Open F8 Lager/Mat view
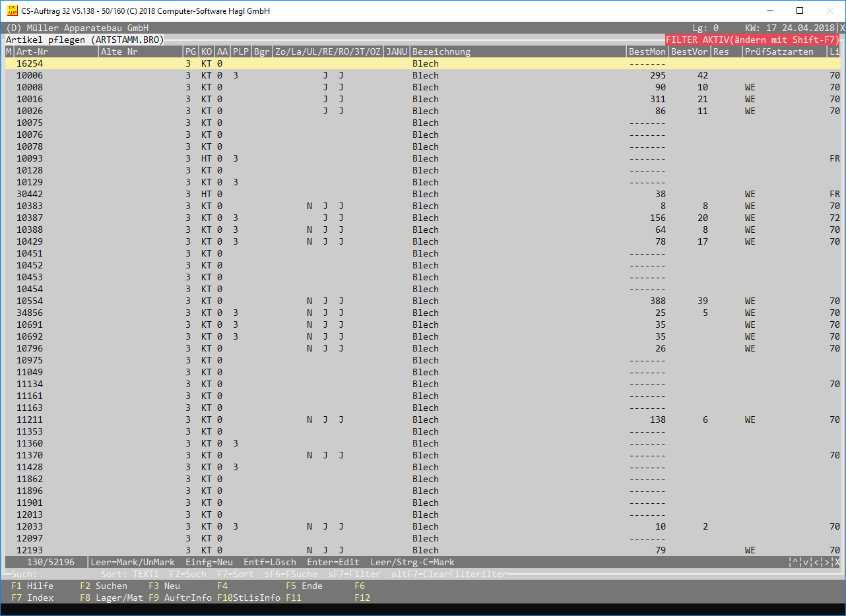 tap(111, 598)
